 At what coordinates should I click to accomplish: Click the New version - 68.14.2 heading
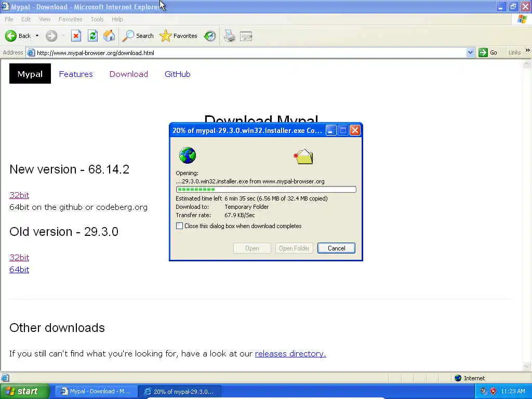coord(69,169)
